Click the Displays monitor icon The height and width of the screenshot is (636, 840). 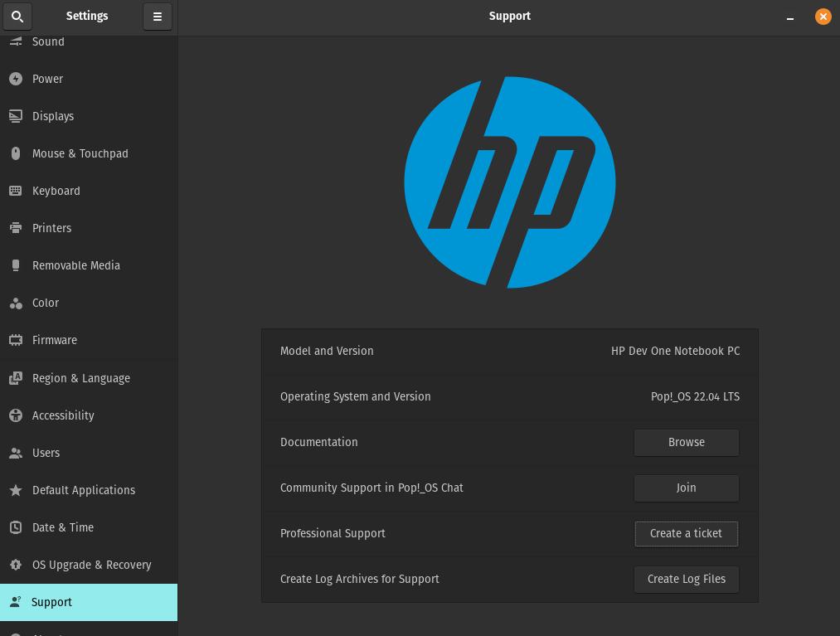16,116
